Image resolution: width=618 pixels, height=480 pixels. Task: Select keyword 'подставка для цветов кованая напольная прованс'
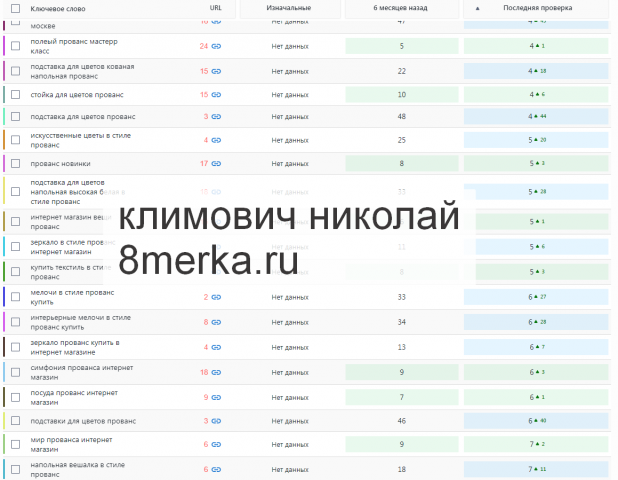pos(82,71)
